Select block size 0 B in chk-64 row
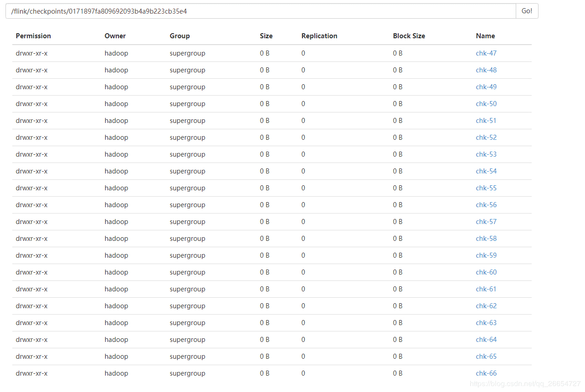The height and width of the screenshot is (392, 585). (x=398, y=340)
